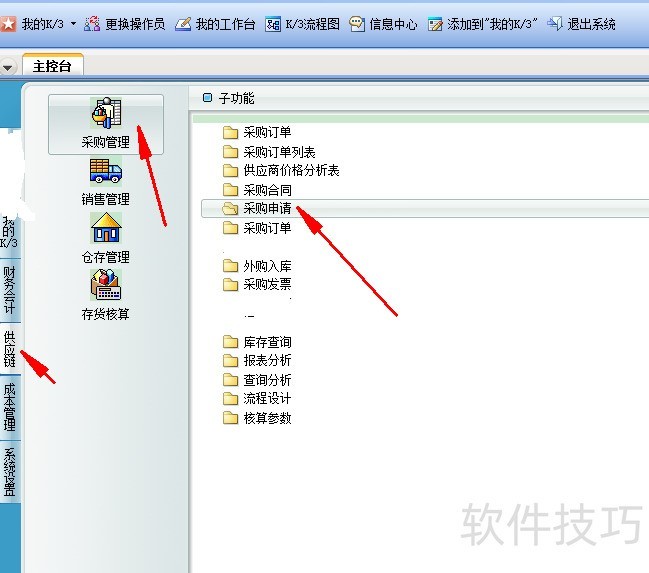Open the 核算参数 folder
649x573 pixels.
coord(266,418)
